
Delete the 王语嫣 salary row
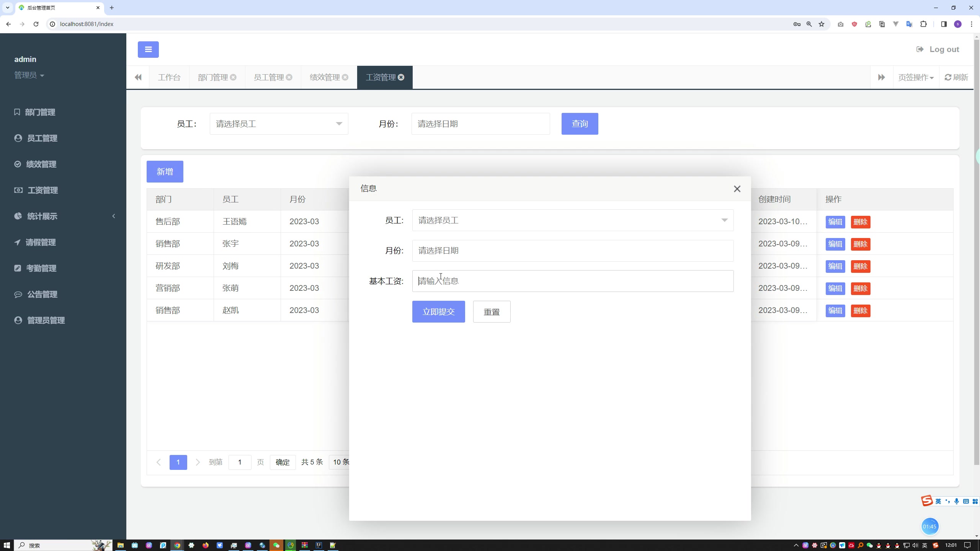tap(860, 222)
